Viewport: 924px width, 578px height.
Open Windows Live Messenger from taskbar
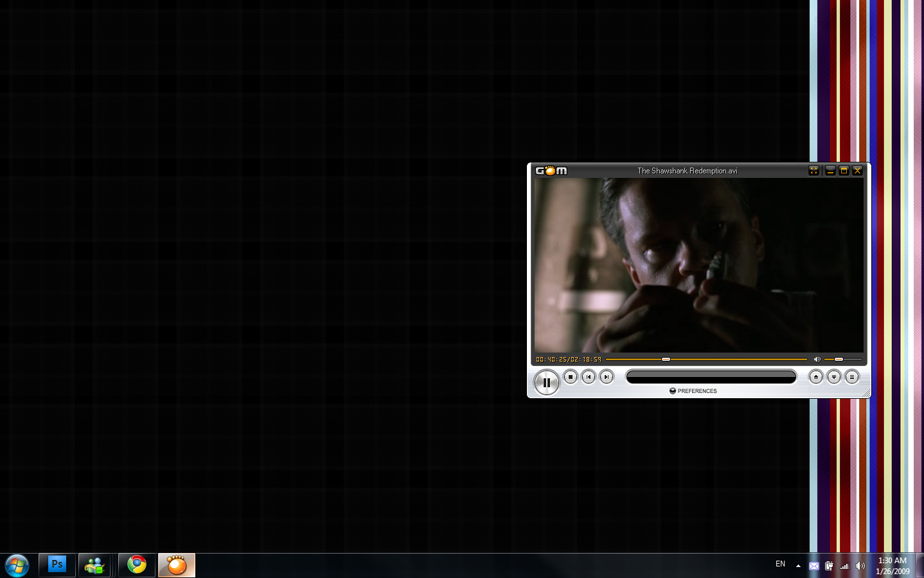[94, 565]
